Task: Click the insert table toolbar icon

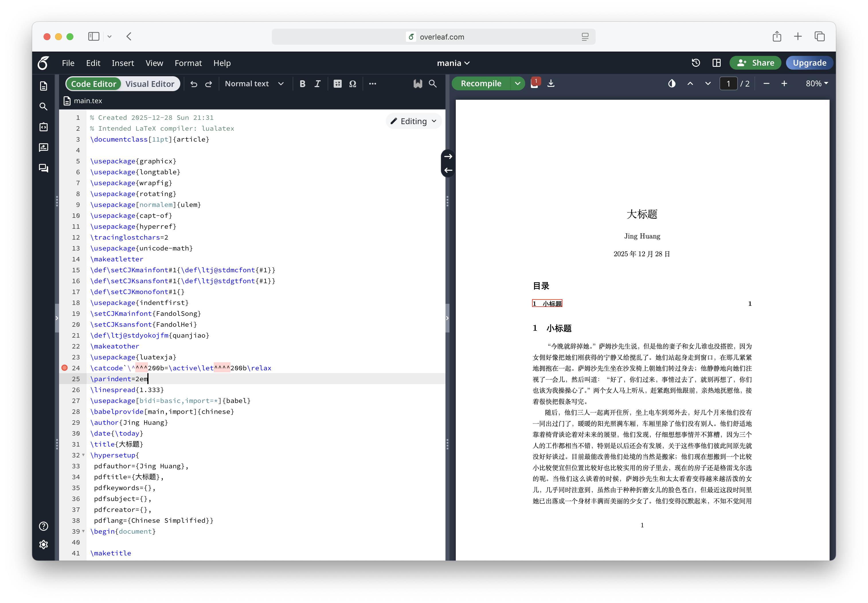Action: coord(337,84)
